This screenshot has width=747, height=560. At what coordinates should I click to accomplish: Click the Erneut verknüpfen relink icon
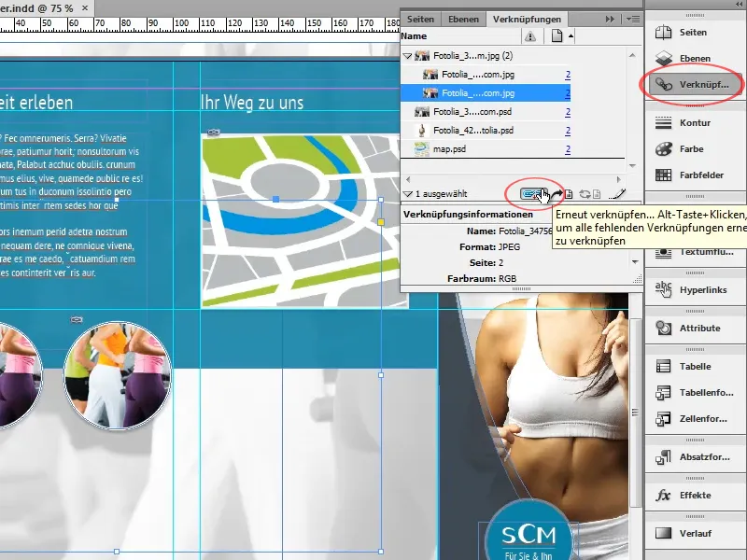pos(531,194)
